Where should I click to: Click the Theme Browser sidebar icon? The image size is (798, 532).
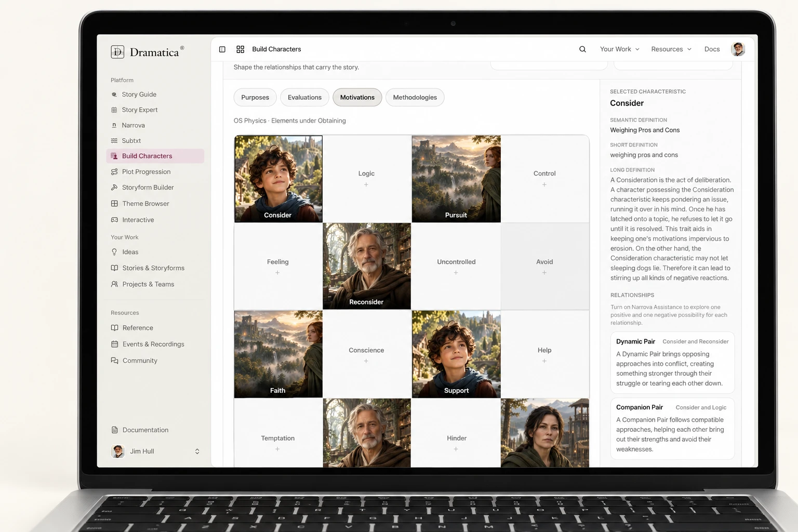[114, 204]
